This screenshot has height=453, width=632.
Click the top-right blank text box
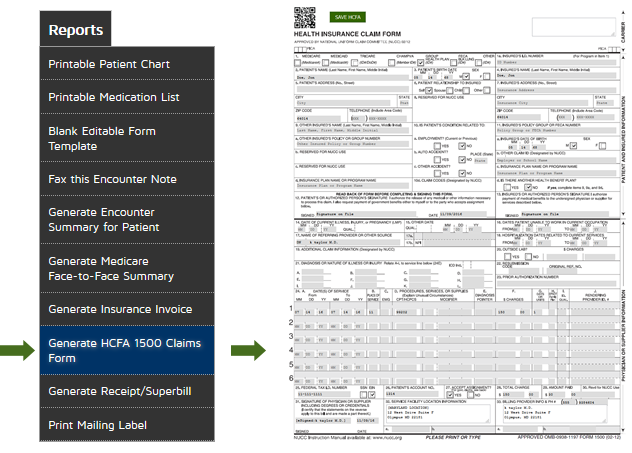(x=574, y=27)
